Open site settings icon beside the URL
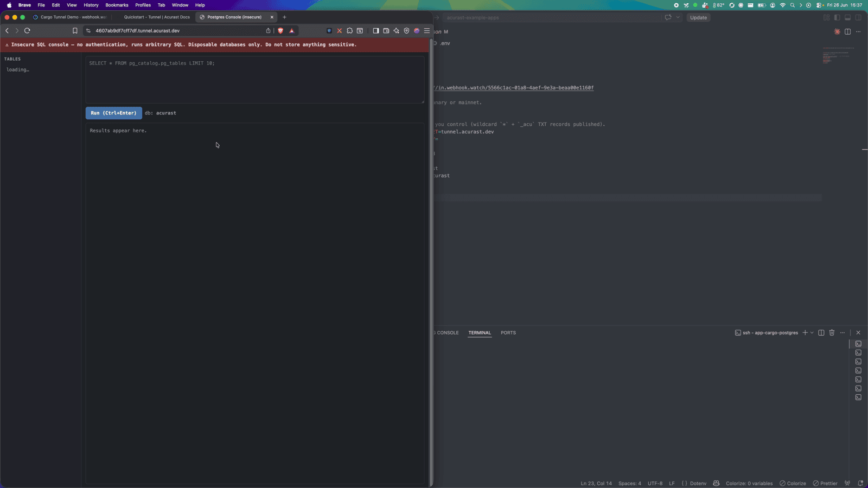 click(x=88, y=31)
